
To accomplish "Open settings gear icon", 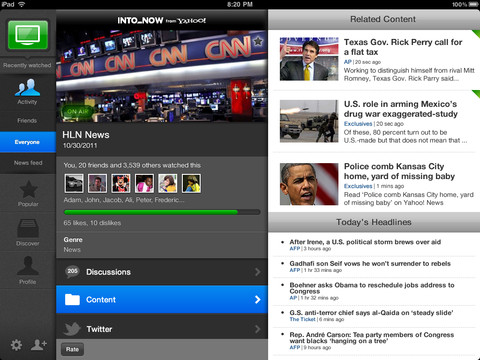I will tap(16, 345).
